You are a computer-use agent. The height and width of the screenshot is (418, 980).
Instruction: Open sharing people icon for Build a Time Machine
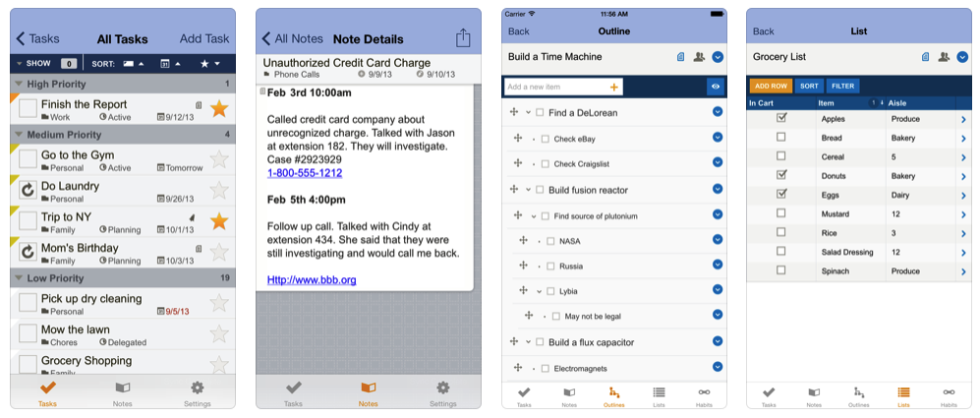[x=699, y=57]
